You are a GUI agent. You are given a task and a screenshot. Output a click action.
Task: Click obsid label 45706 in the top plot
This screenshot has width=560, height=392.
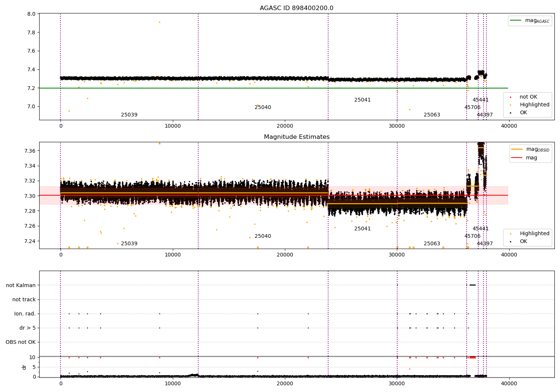click(472, 108)
